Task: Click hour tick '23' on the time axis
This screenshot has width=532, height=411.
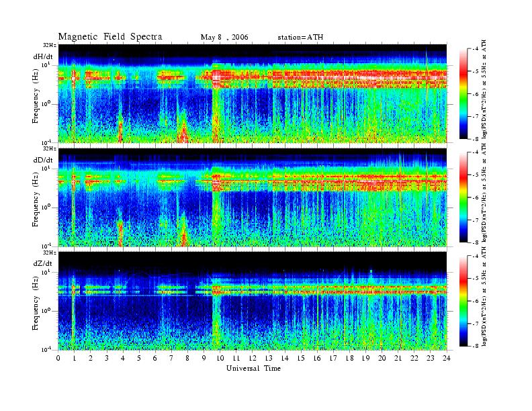Action: 431,359
